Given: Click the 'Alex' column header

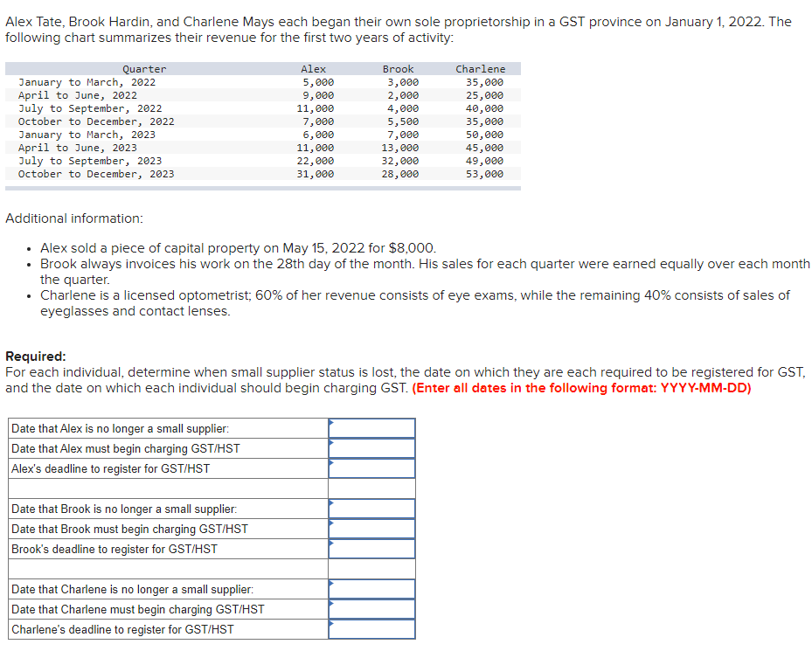Looking at the screenshot, I should [313, 69].
